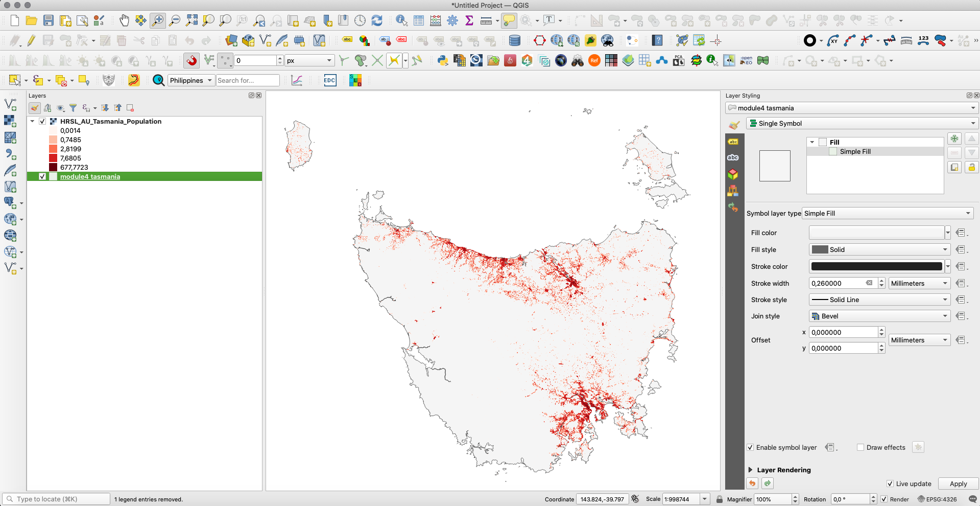Open the Fill style Solid dropdown
The width and height of the screenshot is (980, 506).
pyautogui.click(x=880, y=249)
